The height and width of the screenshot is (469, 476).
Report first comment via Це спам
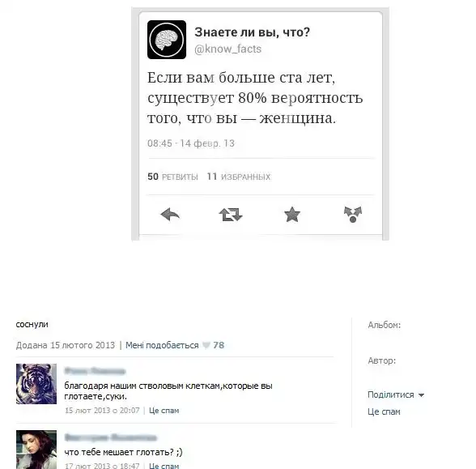pos(164,411)
